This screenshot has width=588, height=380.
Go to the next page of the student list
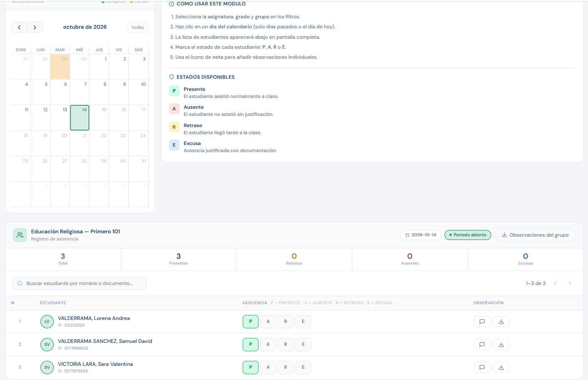[x=570, y=283]
